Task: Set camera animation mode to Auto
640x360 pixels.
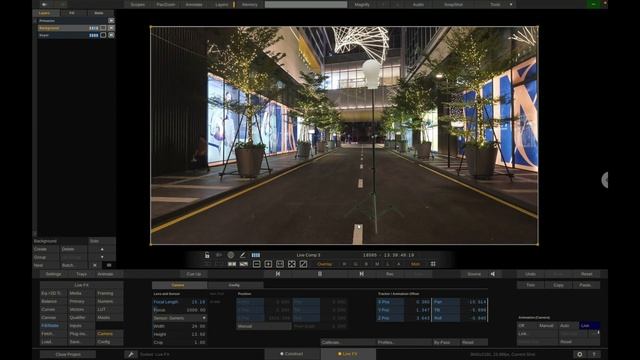Action: [x=565, y=326]
